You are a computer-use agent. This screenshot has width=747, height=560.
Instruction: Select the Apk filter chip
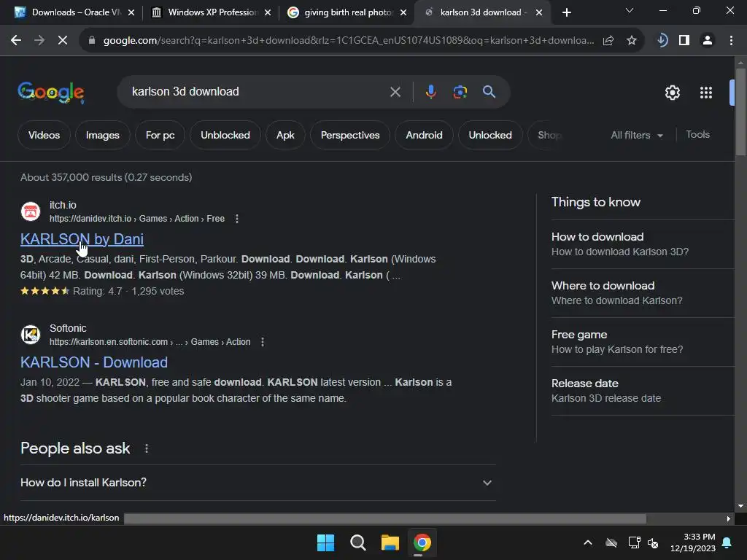click(285, 135)
